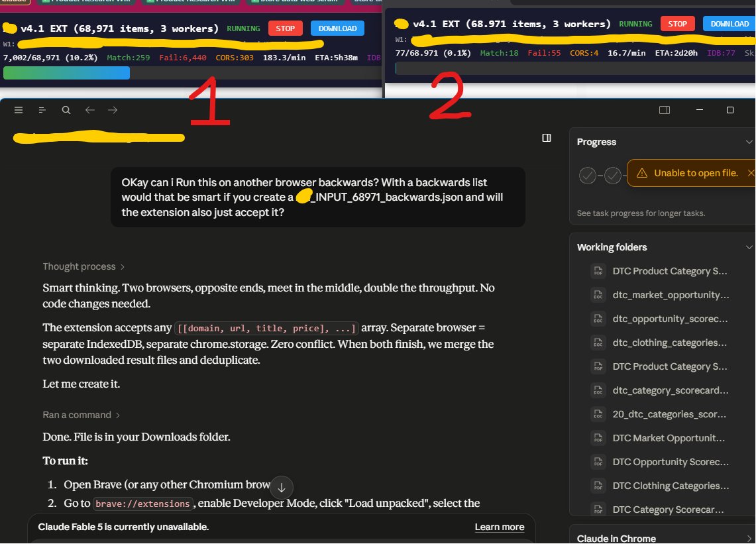This screenshot has height=544, width=756.
Task: Click RUNNING status in window 2
Action: 635,24
